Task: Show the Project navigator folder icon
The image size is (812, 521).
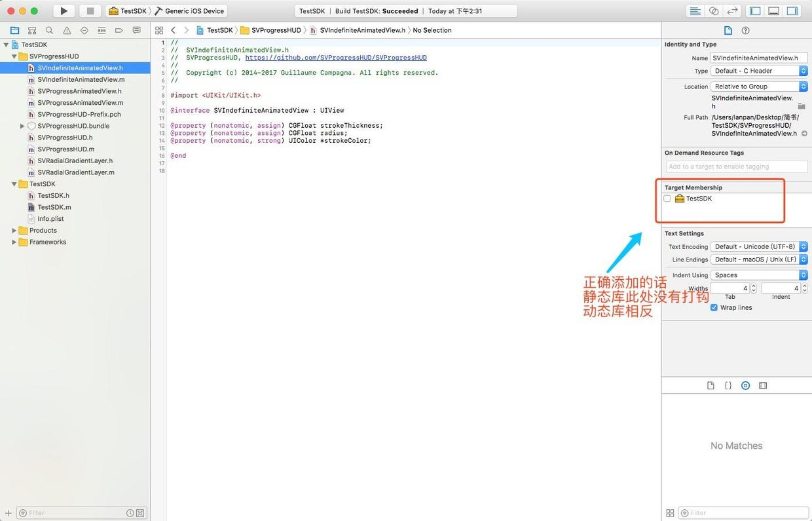Action: click(x=14, y=30)
